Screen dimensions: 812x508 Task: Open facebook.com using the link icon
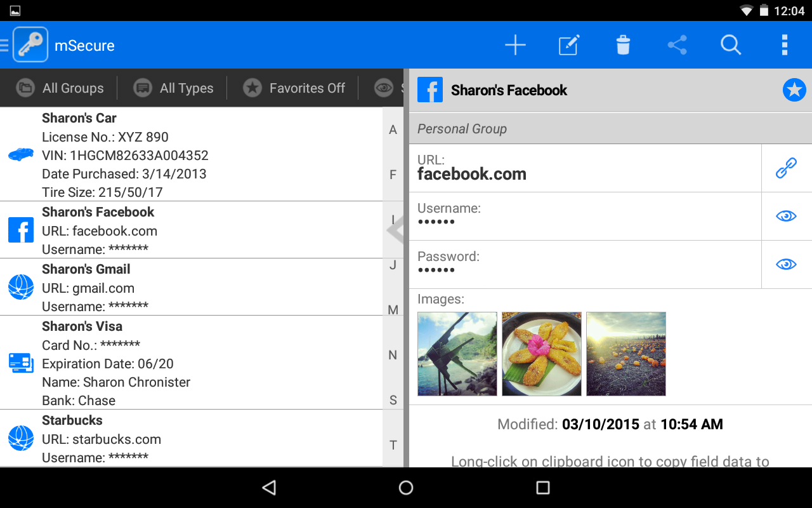coord(786,168)
